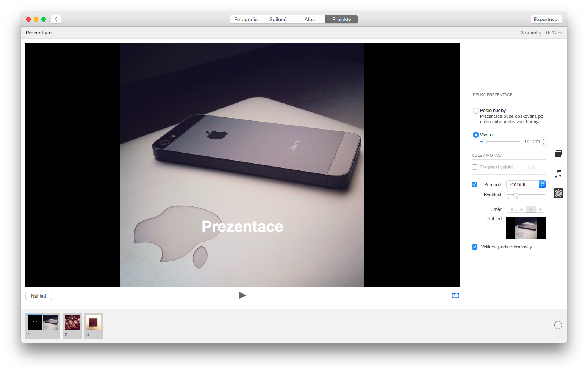Select slide 3 thumbnail

tap(94, 323)
